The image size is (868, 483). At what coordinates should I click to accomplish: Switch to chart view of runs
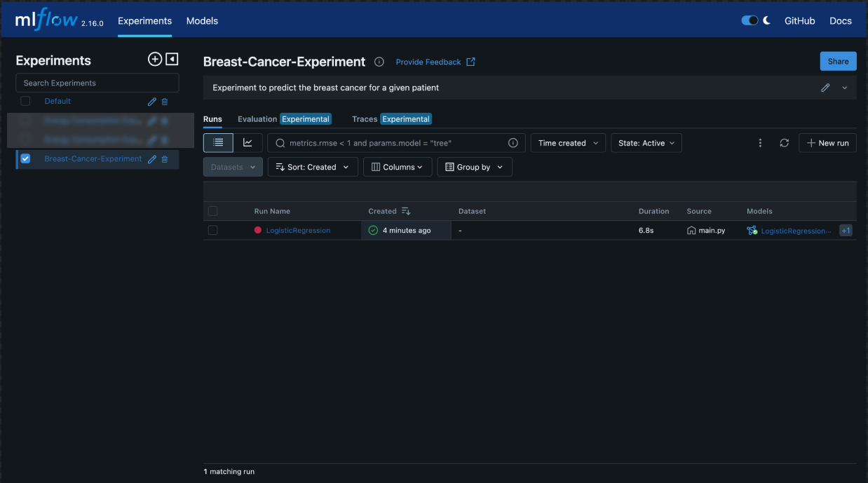click(247, 143)
